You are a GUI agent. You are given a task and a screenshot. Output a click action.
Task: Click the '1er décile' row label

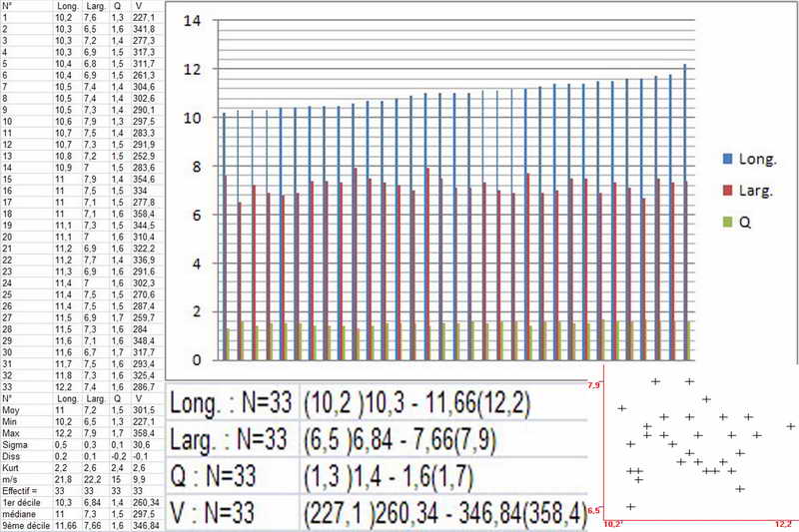21,500
